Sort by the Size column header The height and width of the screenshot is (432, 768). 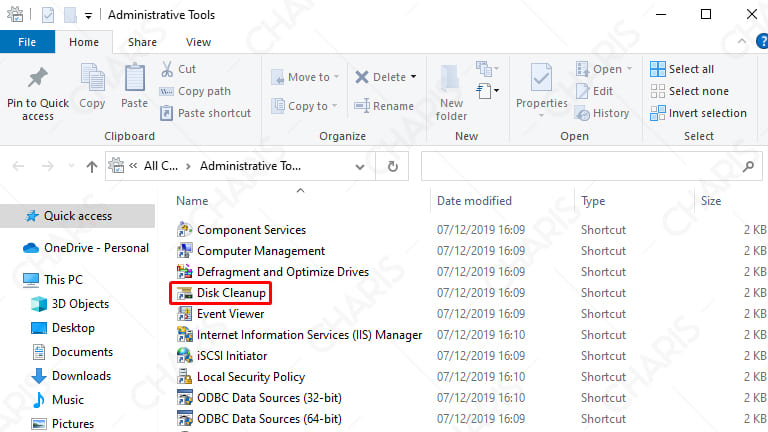pyautogui.click(x=711, y=201)
